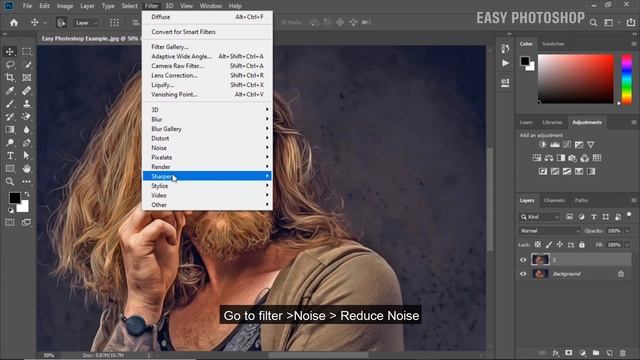Open the Kind filter dropdown
The image size is (640, 360).
pos(540,217)
